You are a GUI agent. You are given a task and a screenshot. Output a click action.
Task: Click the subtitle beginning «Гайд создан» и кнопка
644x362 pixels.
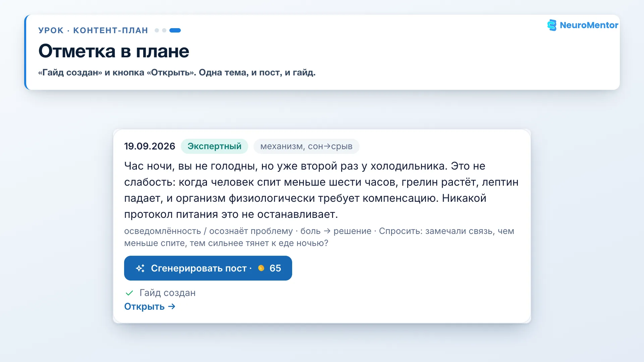[x=177, y=72]
